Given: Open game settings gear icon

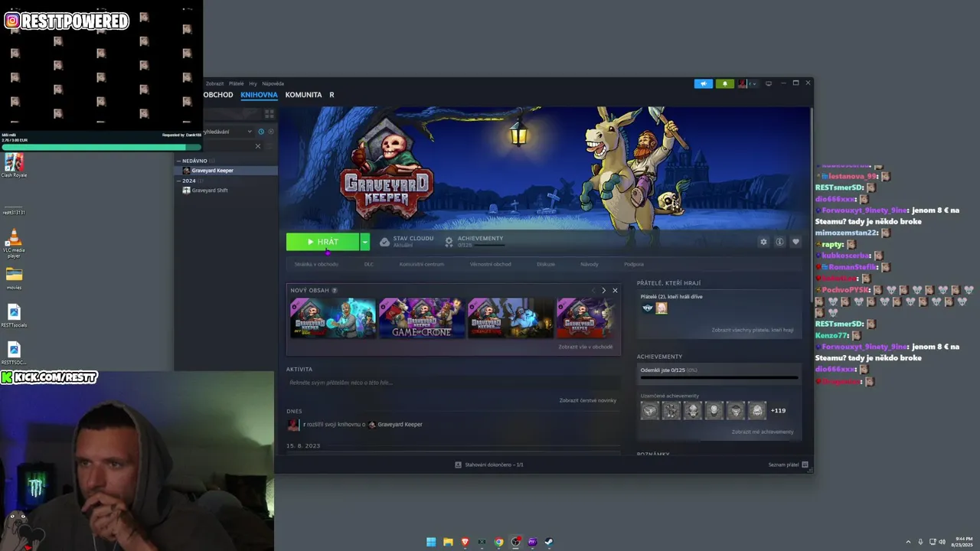Looking at the screenshot, I should point(763,242).
